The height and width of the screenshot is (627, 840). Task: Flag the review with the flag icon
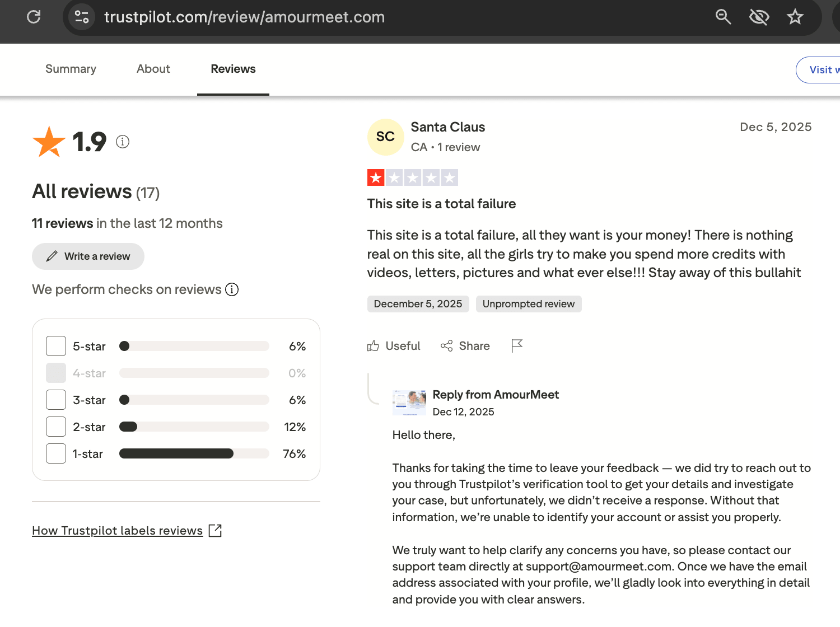tap(517, 346)
